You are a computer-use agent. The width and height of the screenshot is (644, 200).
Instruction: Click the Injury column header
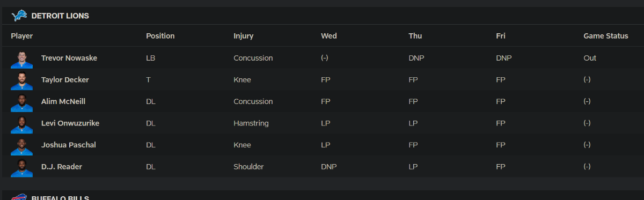(x=244, y=36)
